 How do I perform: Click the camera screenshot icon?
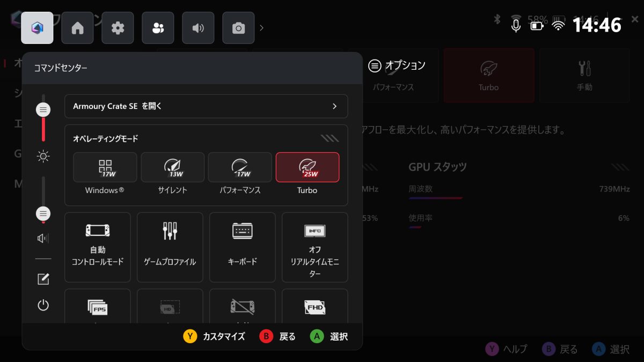(238, 28)
